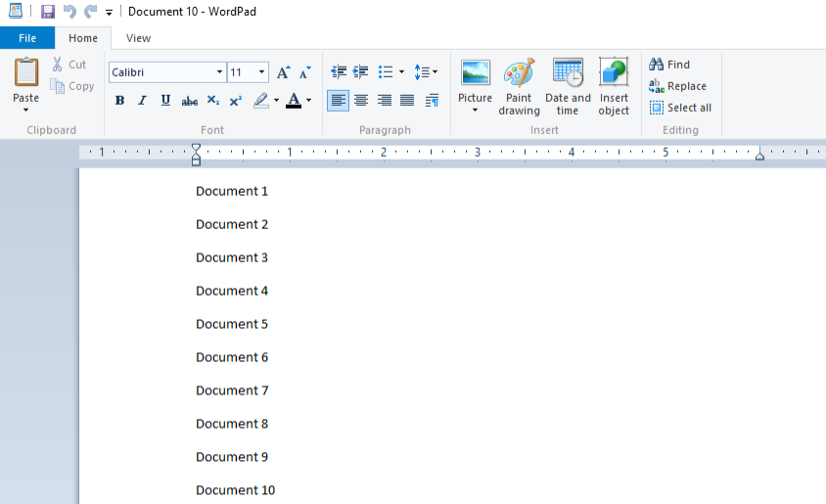Click on the Document 5 text line
Screen dimensions: 826x504
pos(232,324)
